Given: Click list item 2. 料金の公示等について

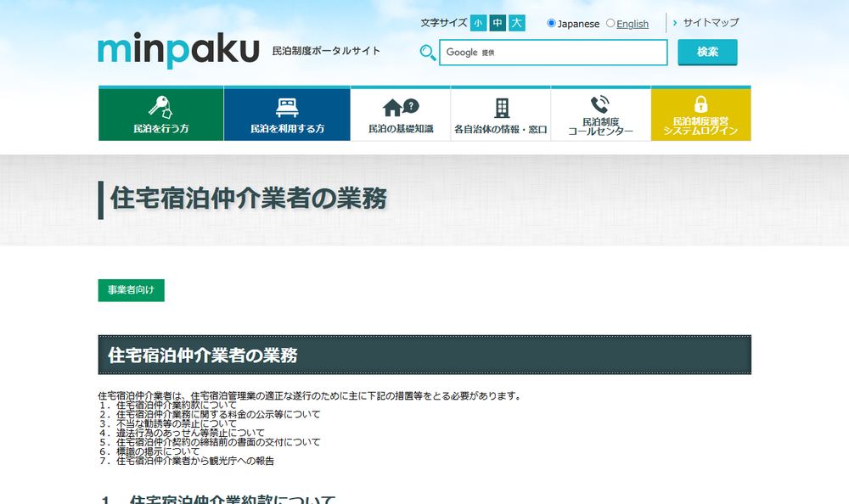Looking at the screenshot, I should click(x=210, y=414).
